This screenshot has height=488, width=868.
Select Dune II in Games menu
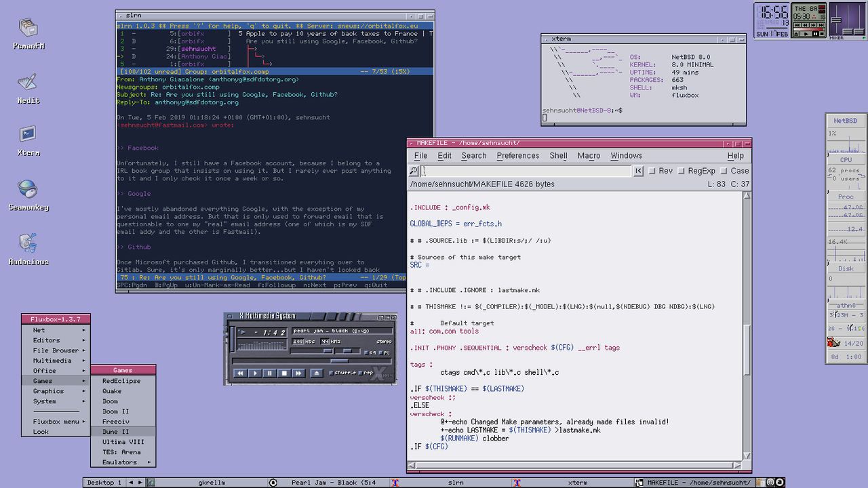[123, 432]
